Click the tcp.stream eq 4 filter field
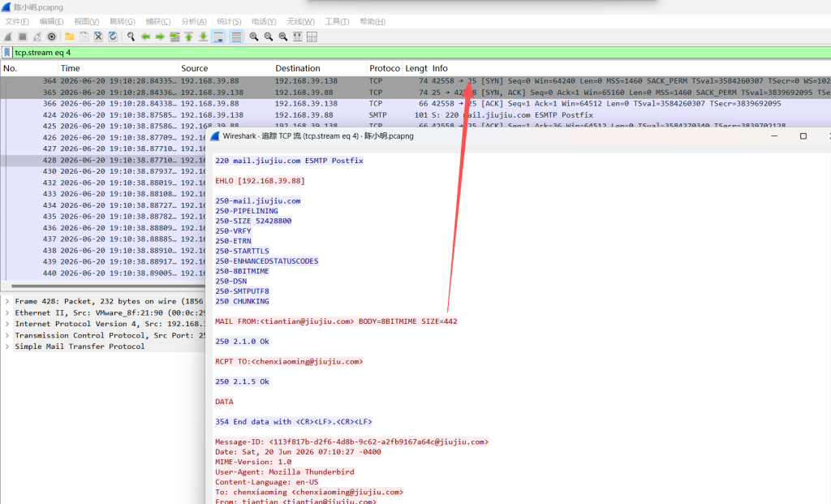 pyautogui.click(x=421, y=53)
